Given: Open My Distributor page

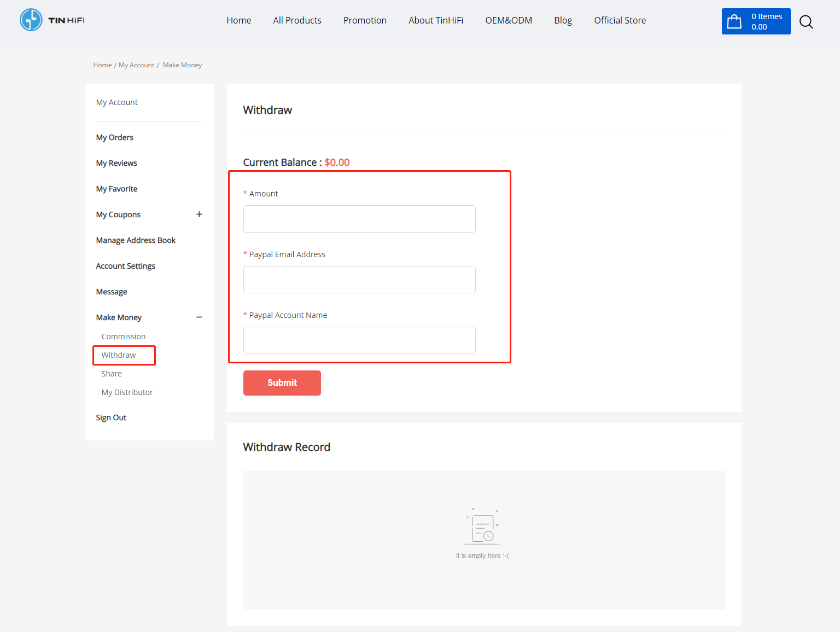Looking at the screenshot, I should 127,392.
